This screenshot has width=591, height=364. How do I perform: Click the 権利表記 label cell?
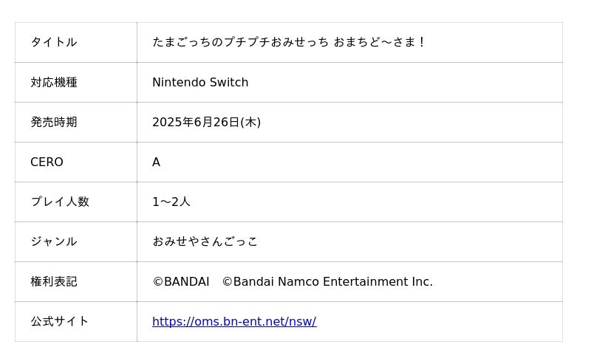point(53,281)
